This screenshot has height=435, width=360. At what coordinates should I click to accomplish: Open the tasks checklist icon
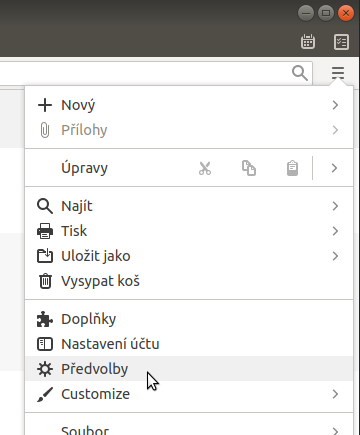coord(341,42)
